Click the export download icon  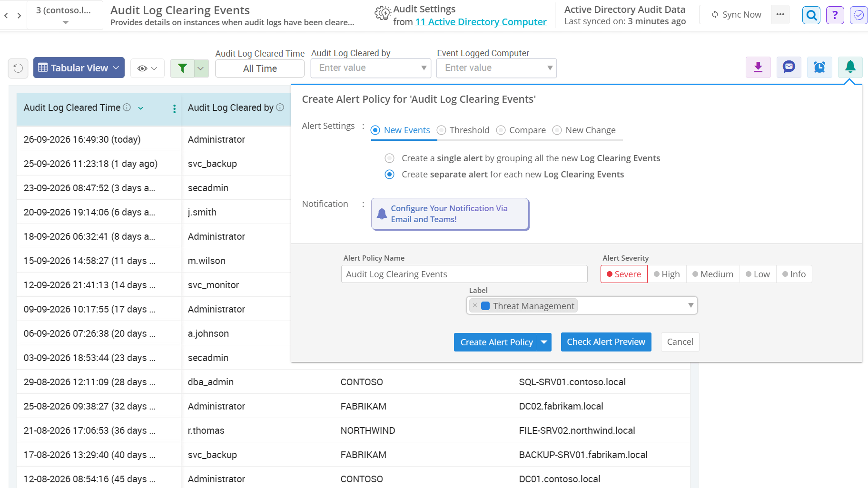[x=758, y=67]
